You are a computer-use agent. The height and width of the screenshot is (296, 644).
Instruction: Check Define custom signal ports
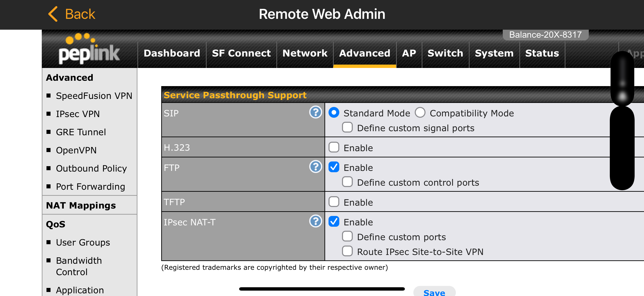point(347,127)
